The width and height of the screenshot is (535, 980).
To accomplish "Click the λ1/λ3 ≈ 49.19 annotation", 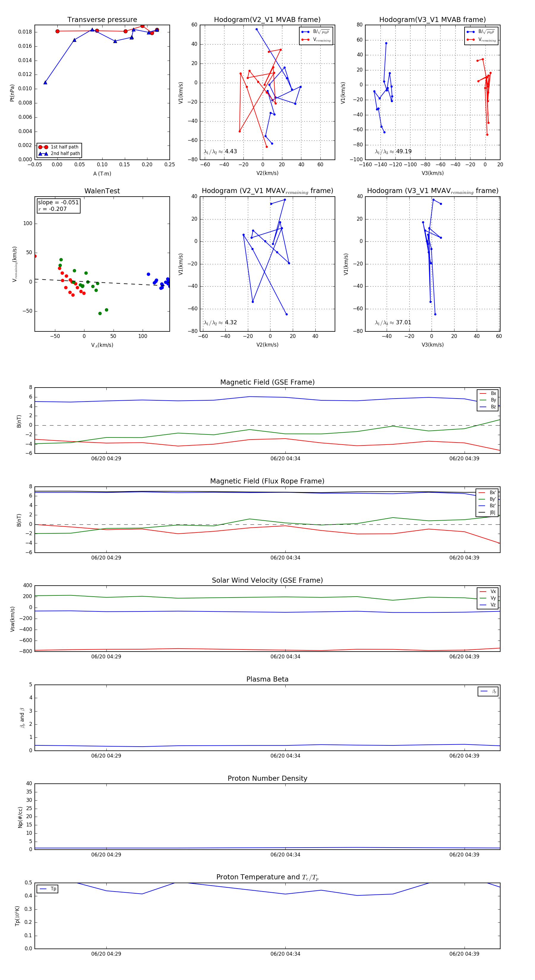I will [393, 151].
